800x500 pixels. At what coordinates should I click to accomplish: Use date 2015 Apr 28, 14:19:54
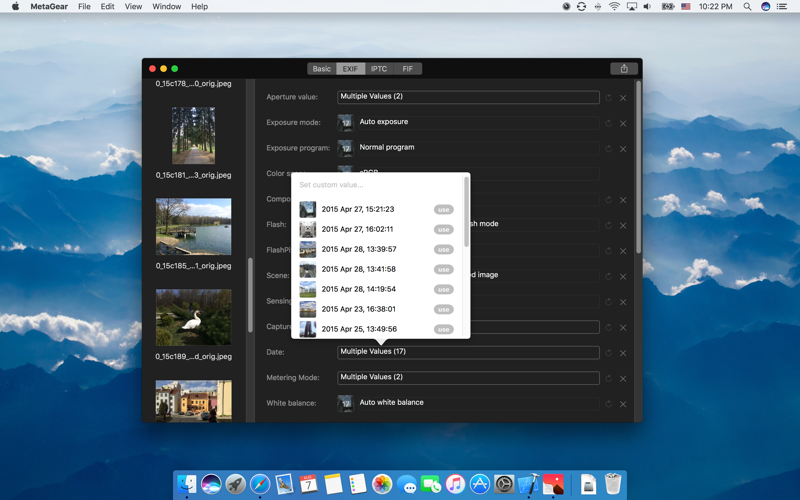(x=443, y=289)
